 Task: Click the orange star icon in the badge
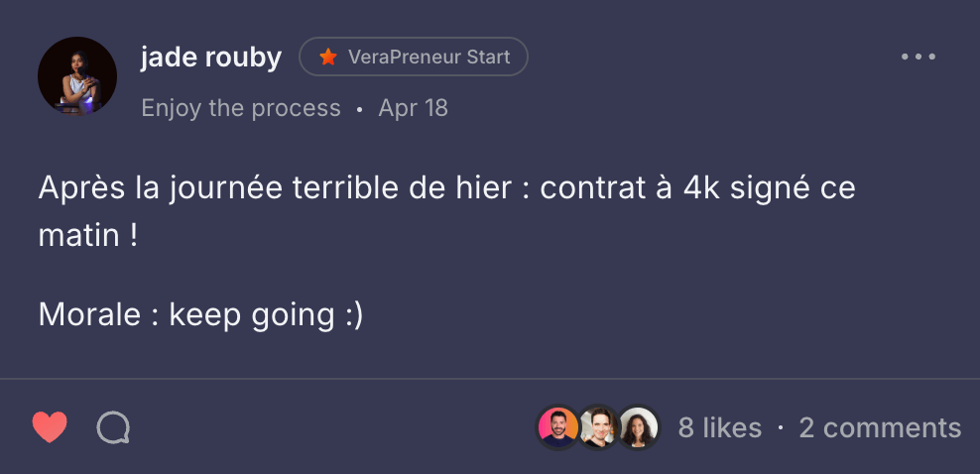point(327,58)
